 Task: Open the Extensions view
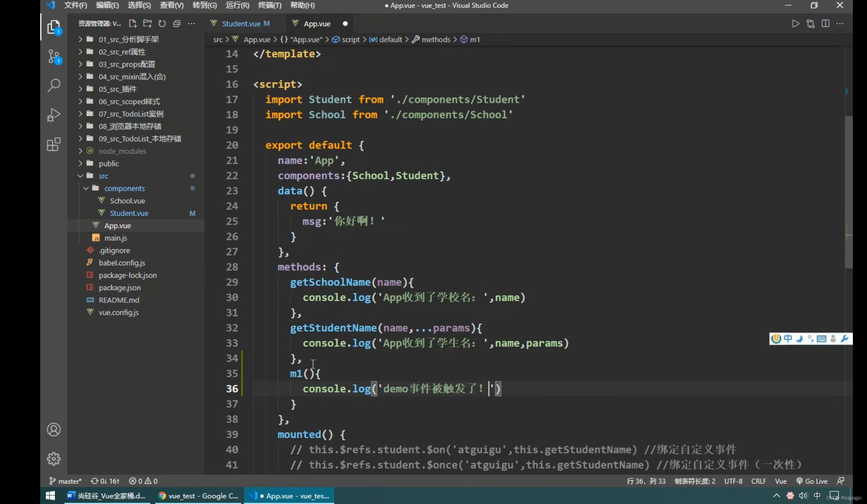point(54,144)
